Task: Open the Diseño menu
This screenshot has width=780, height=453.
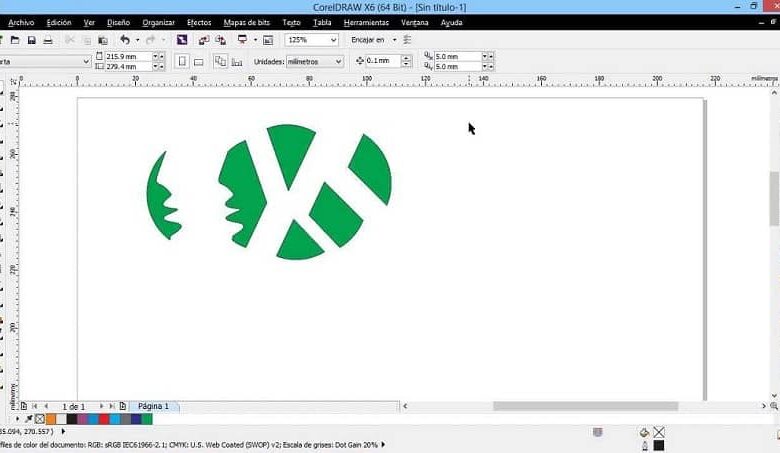Action: tap(118, 22)
